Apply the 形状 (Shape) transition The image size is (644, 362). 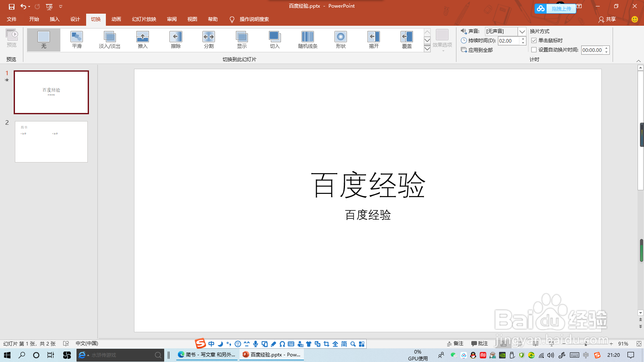point(341,40)
